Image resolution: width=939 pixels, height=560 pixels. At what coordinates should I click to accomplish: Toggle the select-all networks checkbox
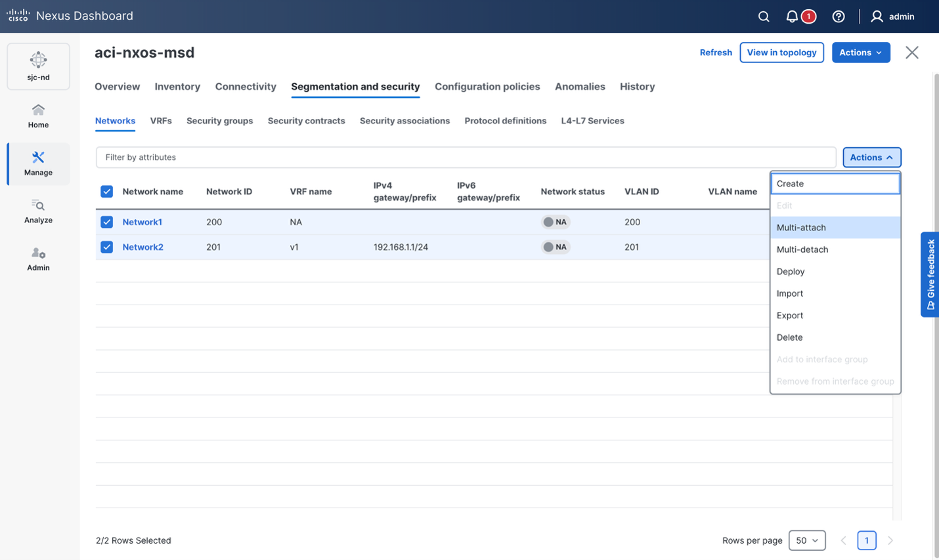(x=107, y=192)
